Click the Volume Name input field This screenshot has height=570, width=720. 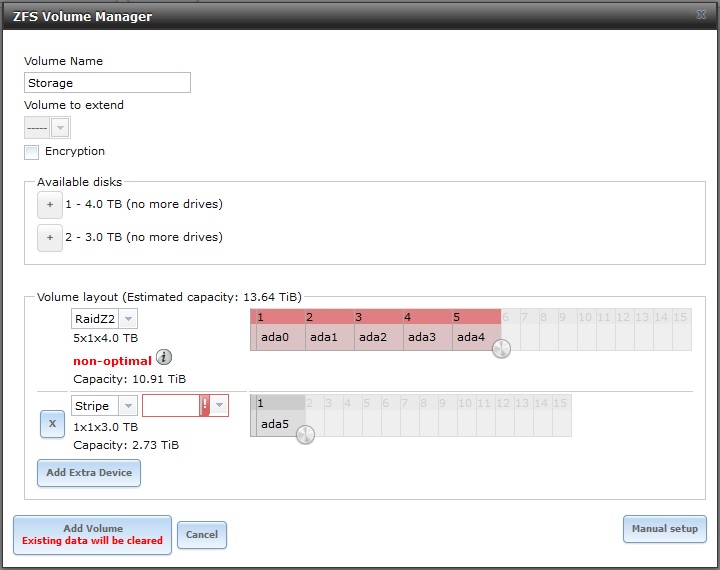click(x=107, y=83)
